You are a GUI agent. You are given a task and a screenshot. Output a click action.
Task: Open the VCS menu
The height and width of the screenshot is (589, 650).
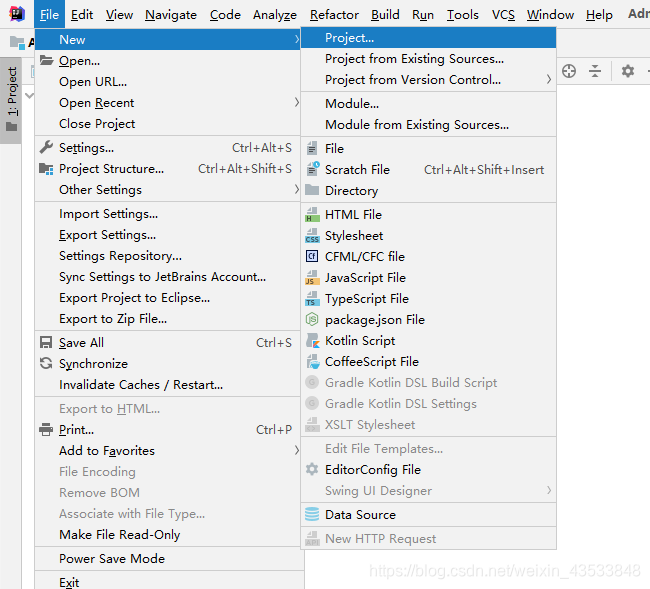[503, 15]
